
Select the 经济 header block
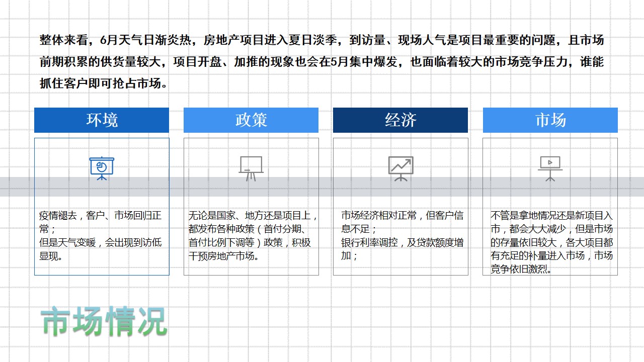400,120
